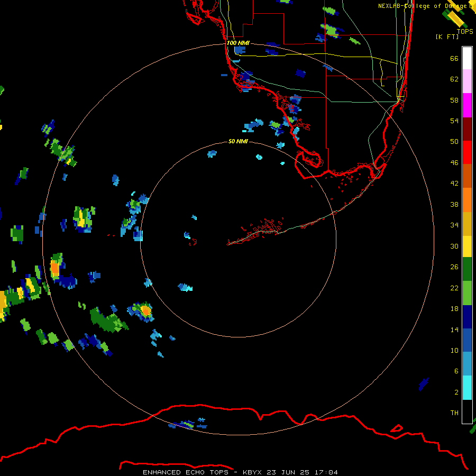Click the white swatch in the legend
Image resolution: width=476 pixels, height=476 pixels.
click(x=467, y=58)
